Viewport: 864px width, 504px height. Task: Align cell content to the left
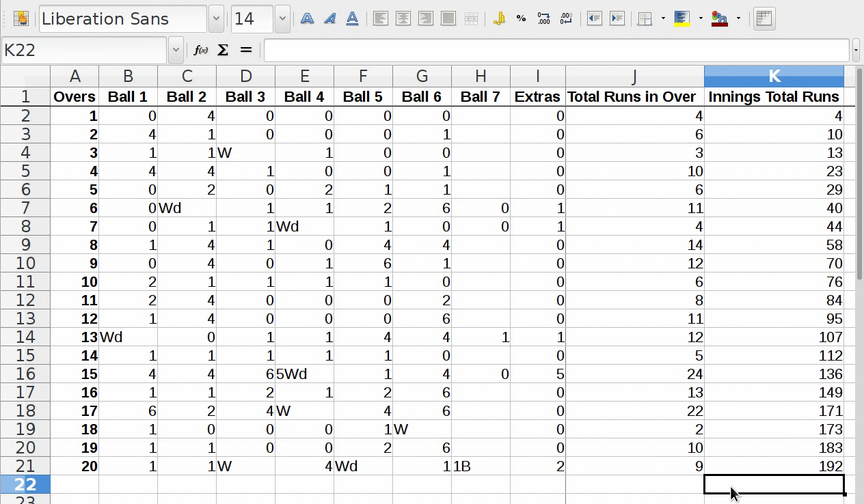[381, 19]
